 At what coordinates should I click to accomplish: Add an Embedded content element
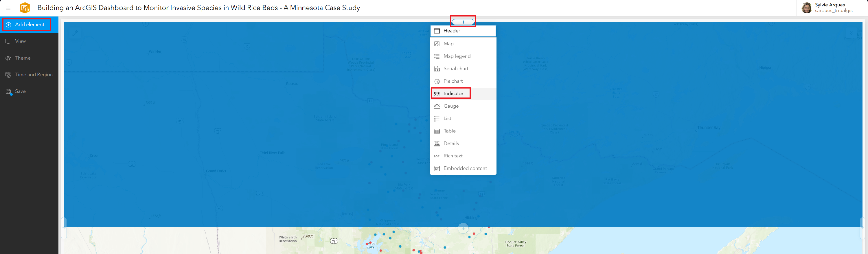463,168
